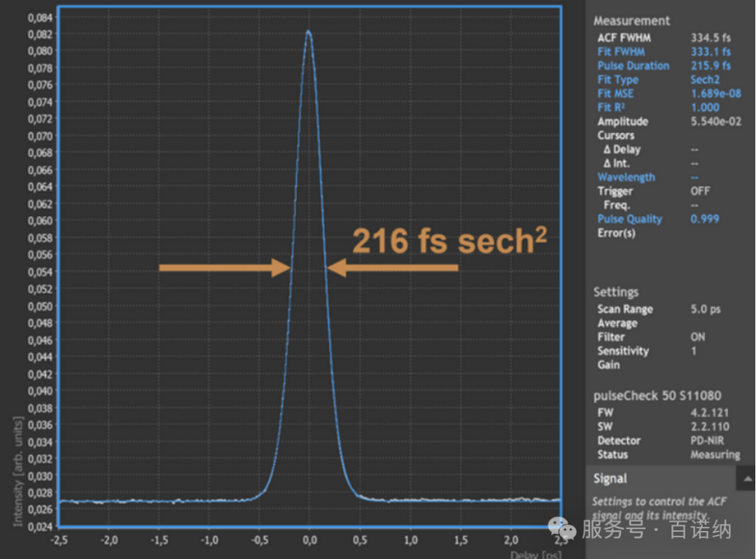Open the Fit Type Sech2 selector
756x559 pixels.
(x=705, y=80)
